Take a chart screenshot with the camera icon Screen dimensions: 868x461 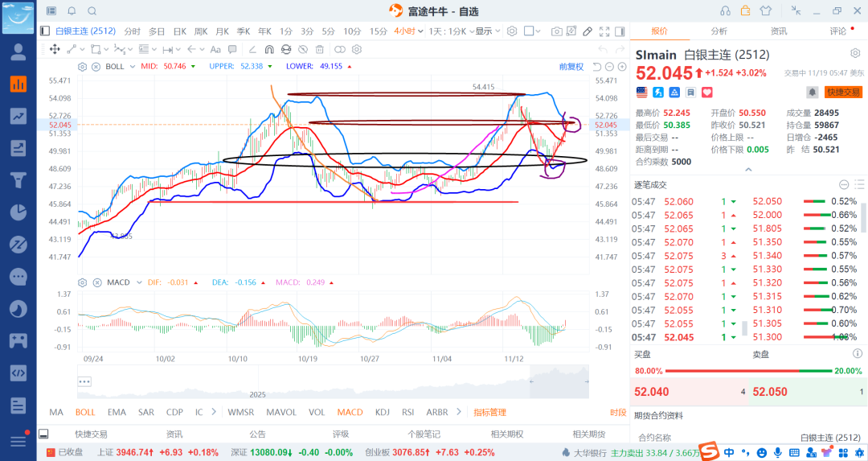point(556,31)
